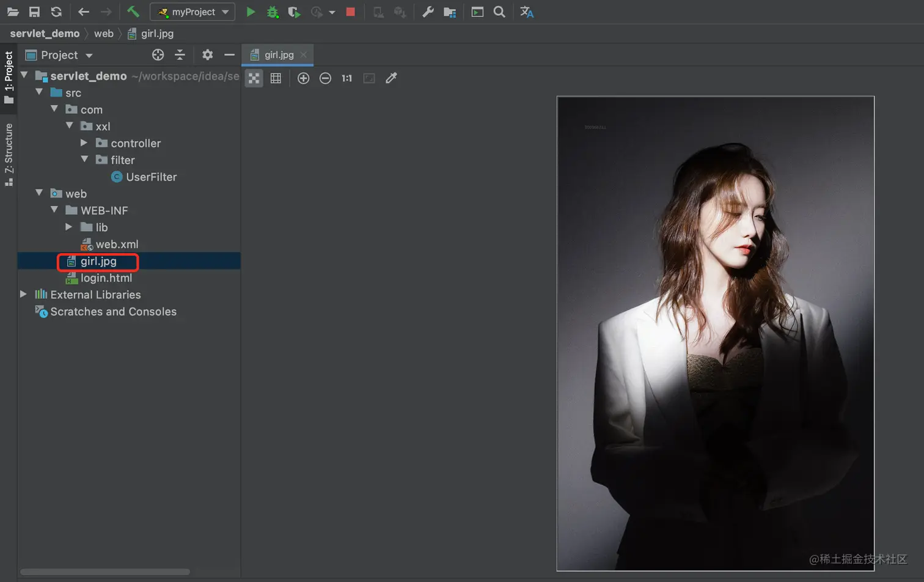Toggle the chessboard transparency background
The image size is (924, 582).
[x=254, y=78]
